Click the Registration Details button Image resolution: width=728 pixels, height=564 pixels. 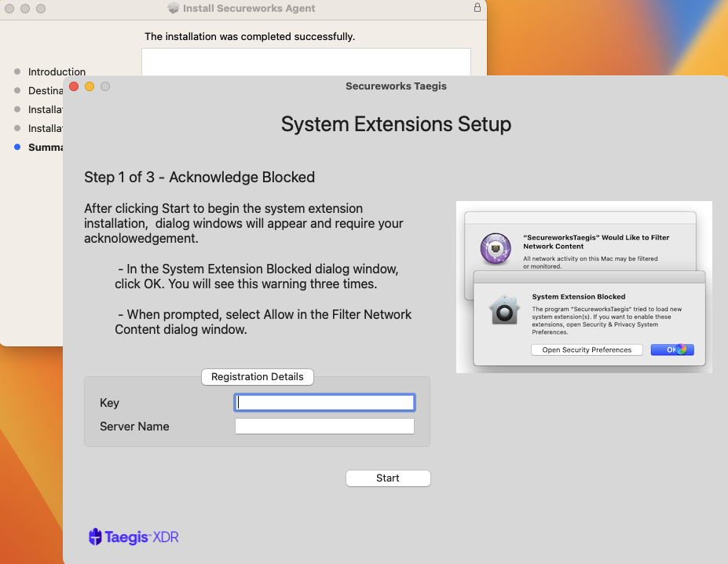point(258,377)
